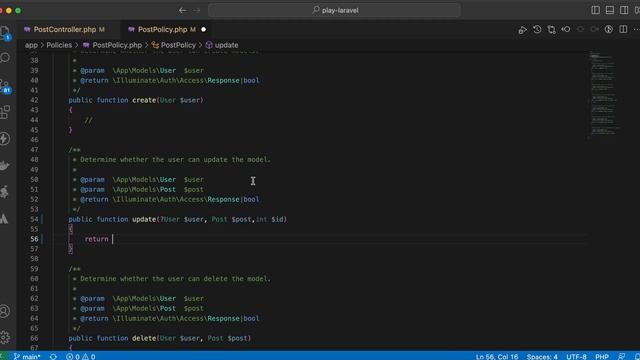Open the errors and warnings count

point(81,356)
